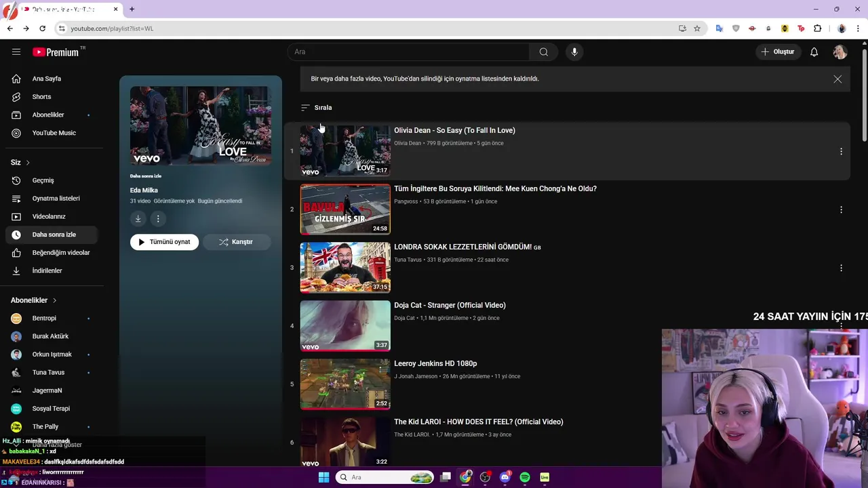Screen dimensions: 868x488
Task: Open Discord from taskbar
Action: pyautogui.click(x=505, y=477)
